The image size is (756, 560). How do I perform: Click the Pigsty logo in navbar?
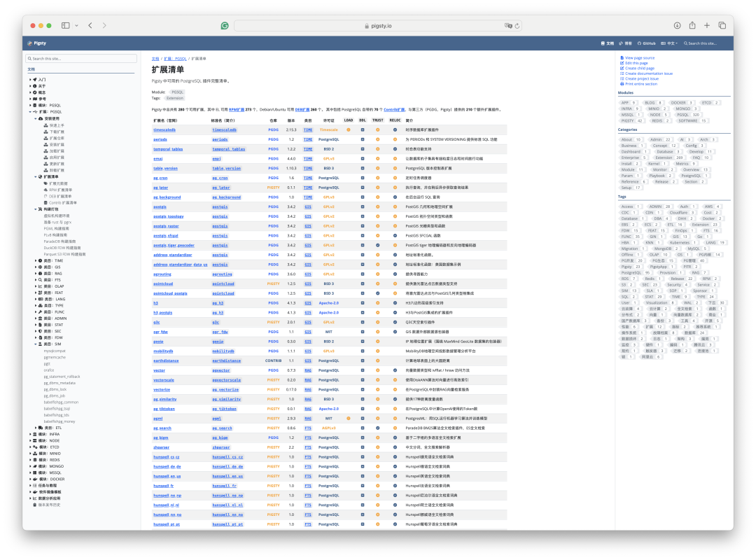36,43
